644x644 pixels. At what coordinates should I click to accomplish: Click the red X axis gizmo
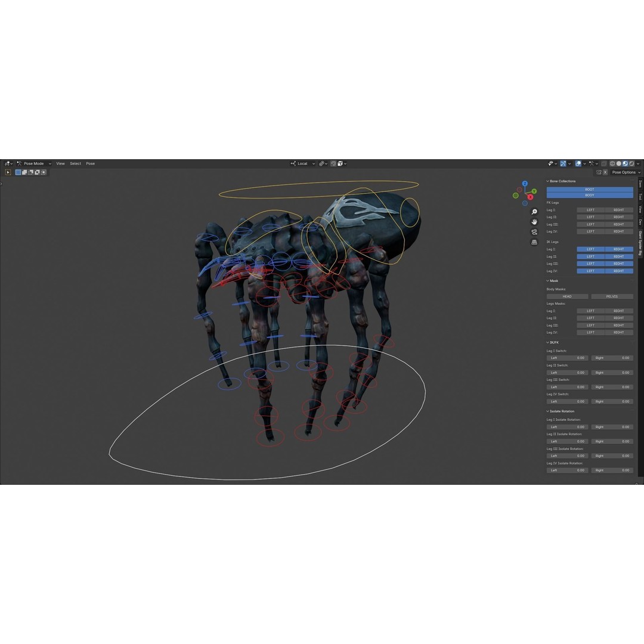point(530,197)
